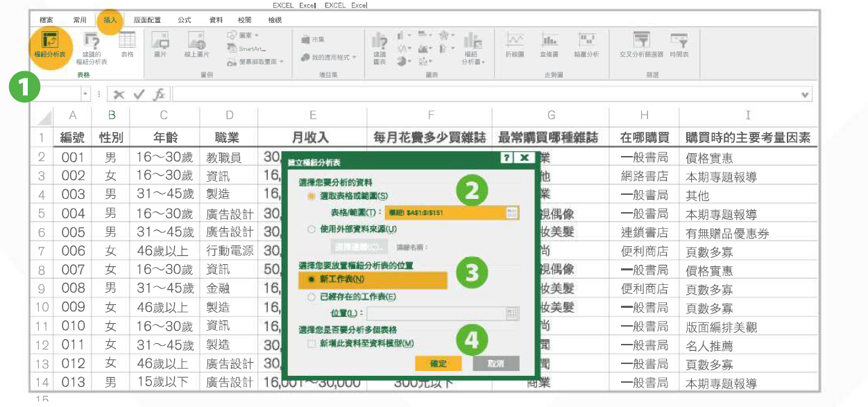Click cell 金融 in column D
This screenshot has height=407, width=868.
[228, 289]
